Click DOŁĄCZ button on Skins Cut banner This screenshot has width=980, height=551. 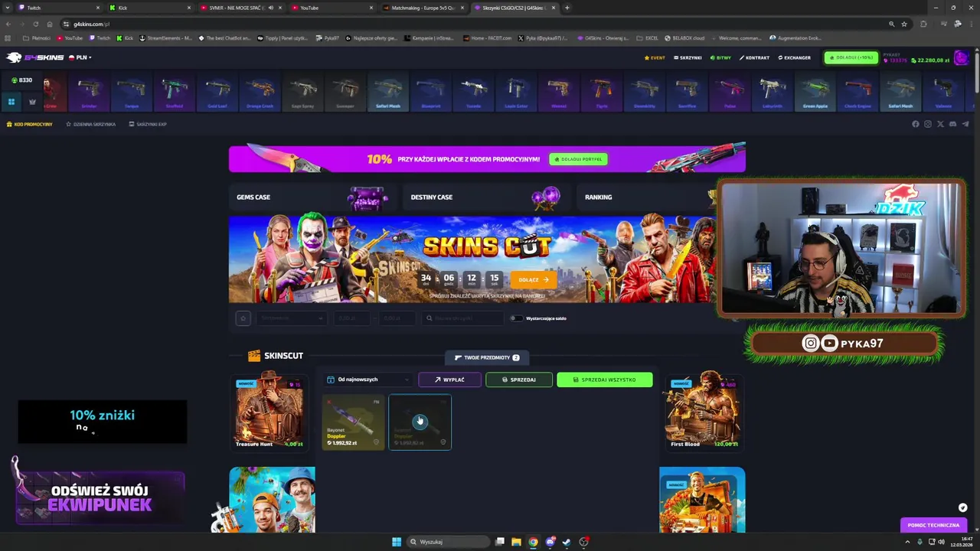coord(533,279)
